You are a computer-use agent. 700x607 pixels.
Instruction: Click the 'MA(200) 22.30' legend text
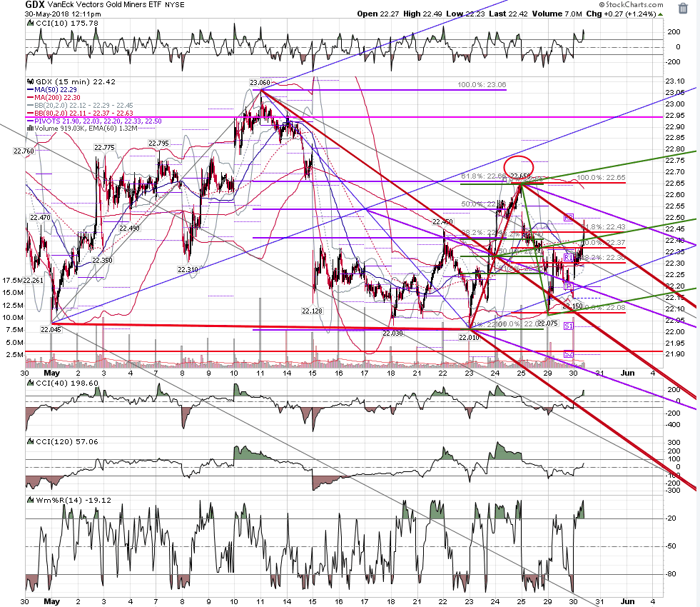pos(58,97)
